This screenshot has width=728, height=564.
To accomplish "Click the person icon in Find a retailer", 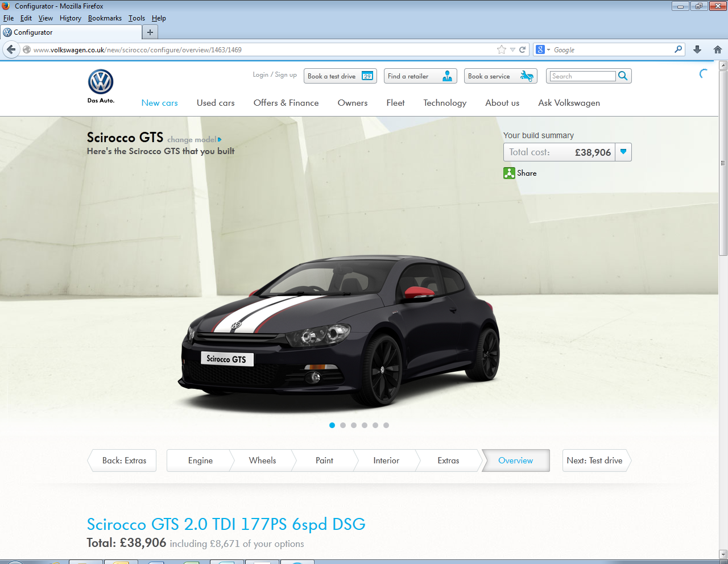I will click(447, 76).
